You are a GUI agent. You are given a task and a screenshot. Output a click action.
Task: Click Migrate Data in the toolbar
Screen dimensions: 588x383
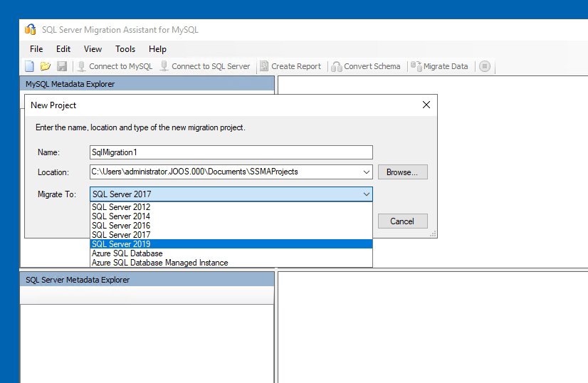[x=440, y=66]
